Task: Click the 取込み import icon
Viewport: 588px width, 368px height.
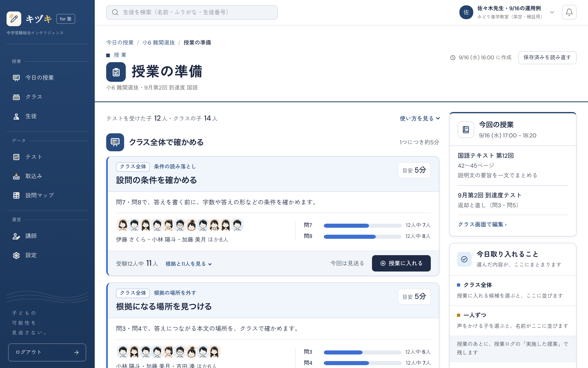Action: (x=16, y=176)
